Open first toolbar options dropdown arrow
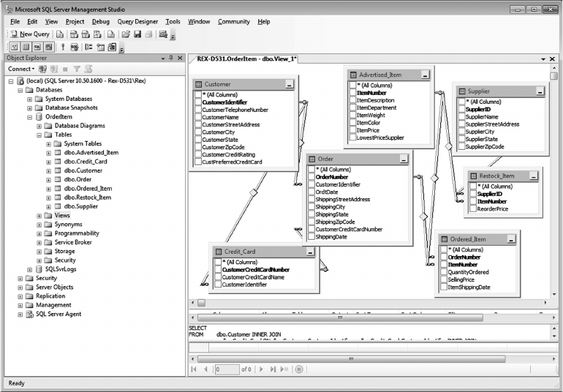 click(173, 36)
